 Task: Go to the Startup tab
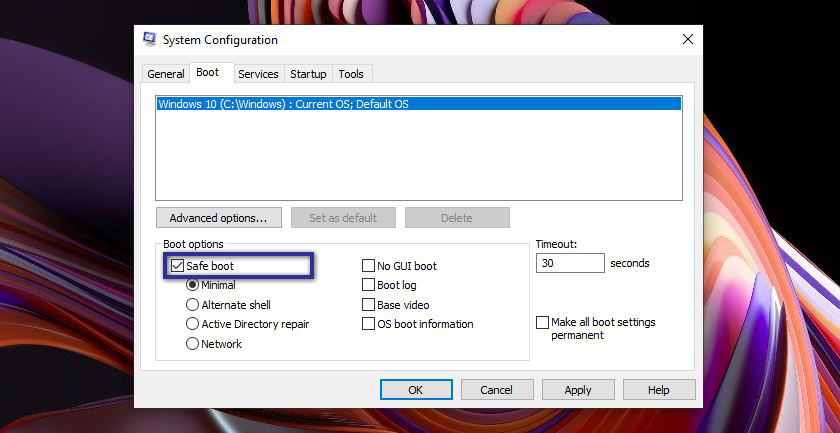(x=308, y=74)
